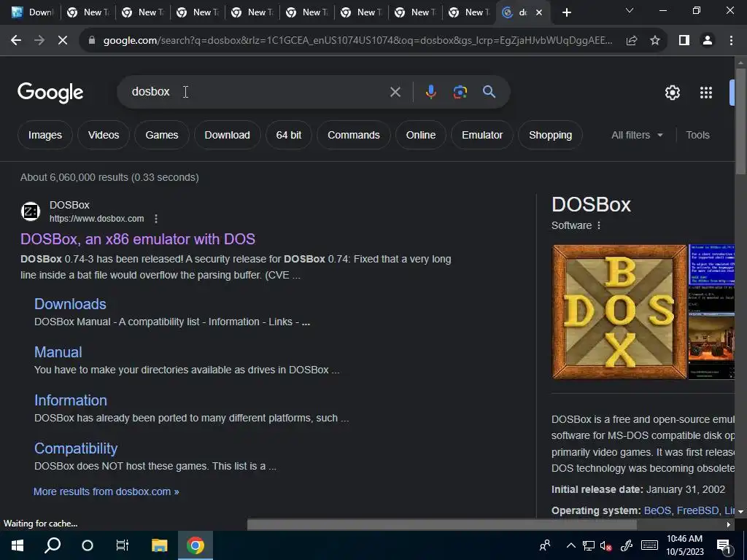Open Cortana from the taskbar
747x560 pixels.
pos(88,545)
